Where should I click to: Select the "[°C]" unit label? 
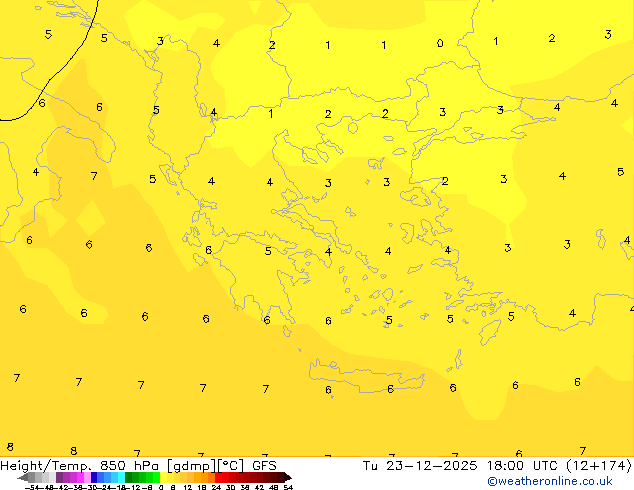click(x=230, y=466)
